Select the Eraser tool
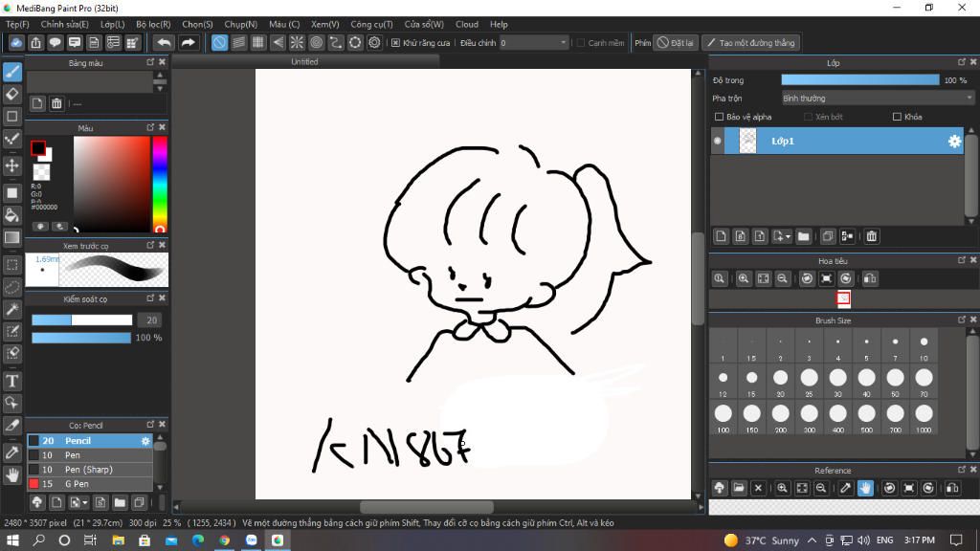 (12, 94)
